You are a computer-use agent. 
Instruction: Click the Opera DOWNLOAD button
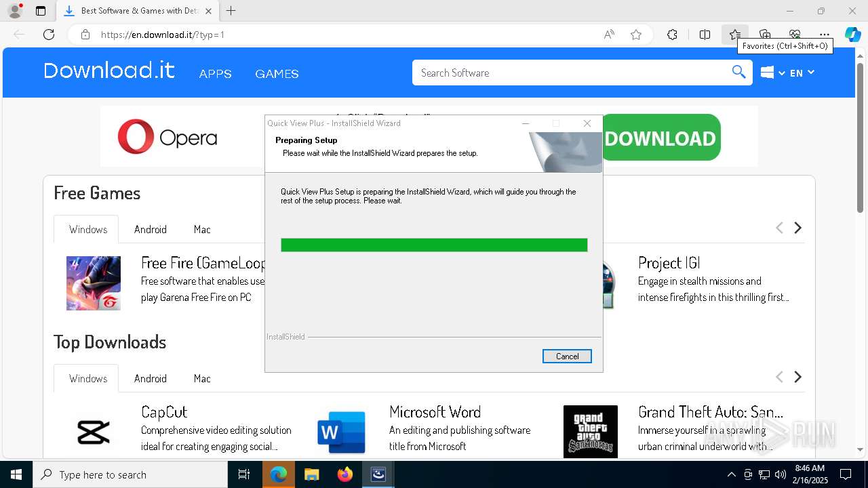tap(660, 138)
